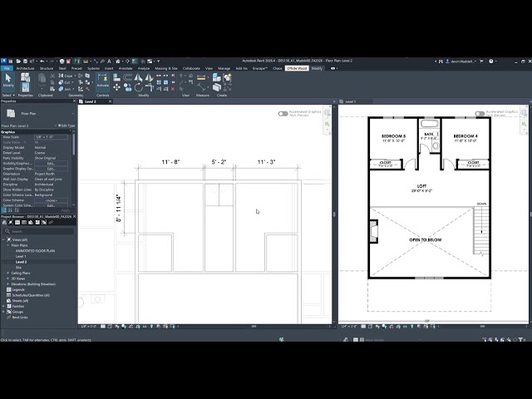
Task: Toggle Accelerated Graphics in Level 1 view
Action: (480, 114)
